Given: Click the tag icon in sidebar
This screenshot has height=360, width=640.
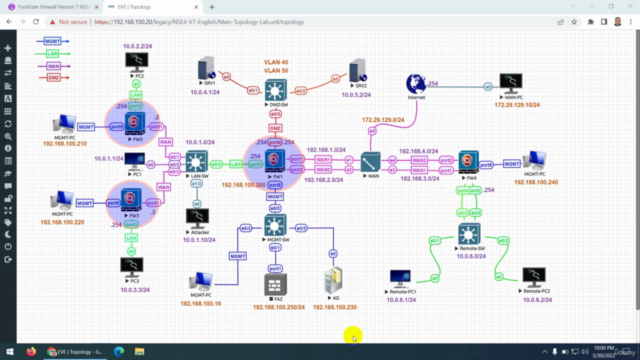Looking at the screenshot, I should [x=8, y=222].
